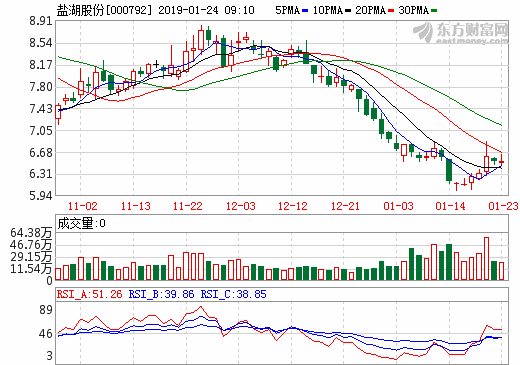Image resolution: width=520 pixels, height=365 pixels.
Task: Click the 11-13 date label
Action: pyautogui.click(x=135, y=206)
